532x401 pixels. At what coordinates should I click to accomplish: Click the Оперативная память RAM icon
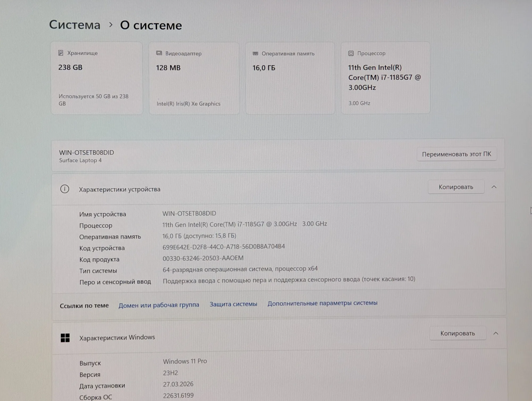tap(255, 54)
